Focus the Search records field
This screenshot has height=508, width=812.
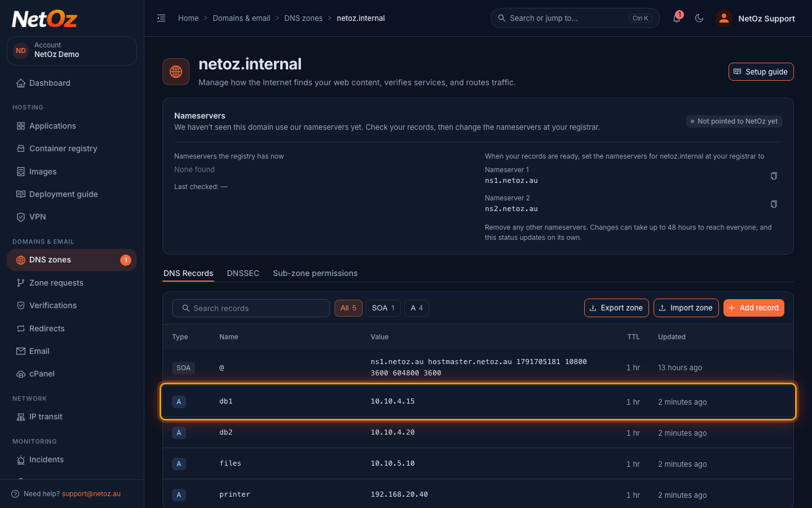[x=251, y=308]
